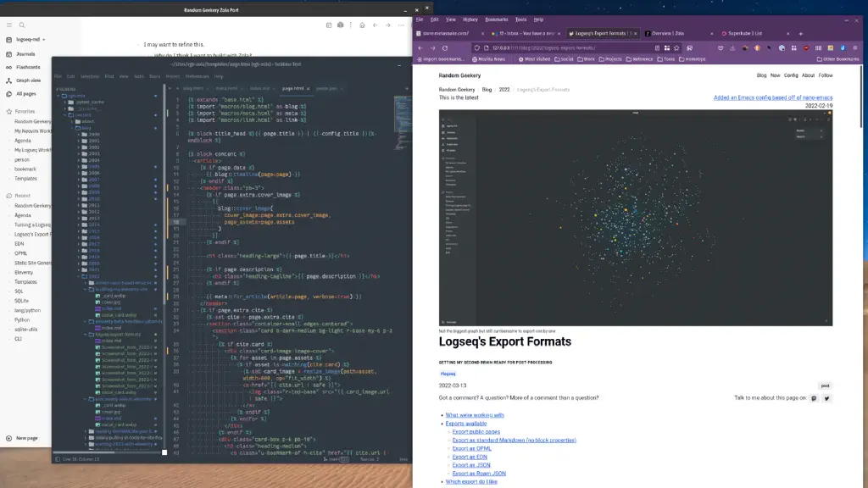The width and height of the screenshot is (868, 488).
Task: Open 'Added an Emacs config' link
Action: [773, 98]
